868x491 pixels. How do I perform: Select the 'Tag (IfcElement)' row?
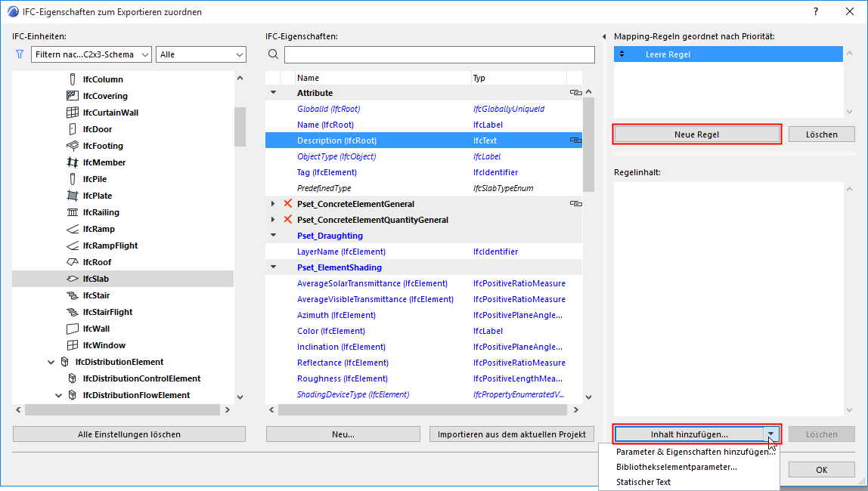[x=423, y=172]
